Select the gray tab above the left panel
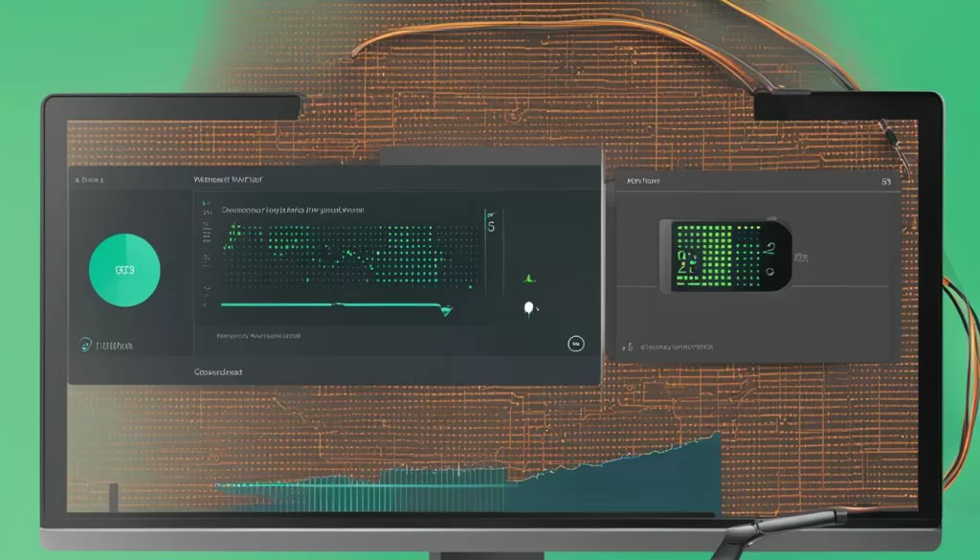The height and width of the screenshot is (560, 980). [491, 156]
